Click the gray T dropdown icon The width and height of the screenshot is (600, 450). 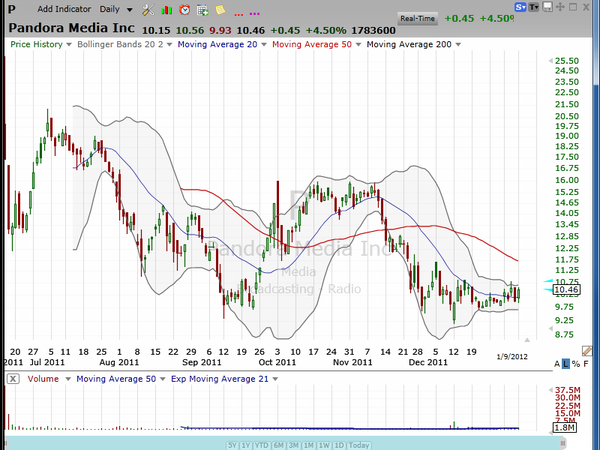coord(534,7)
